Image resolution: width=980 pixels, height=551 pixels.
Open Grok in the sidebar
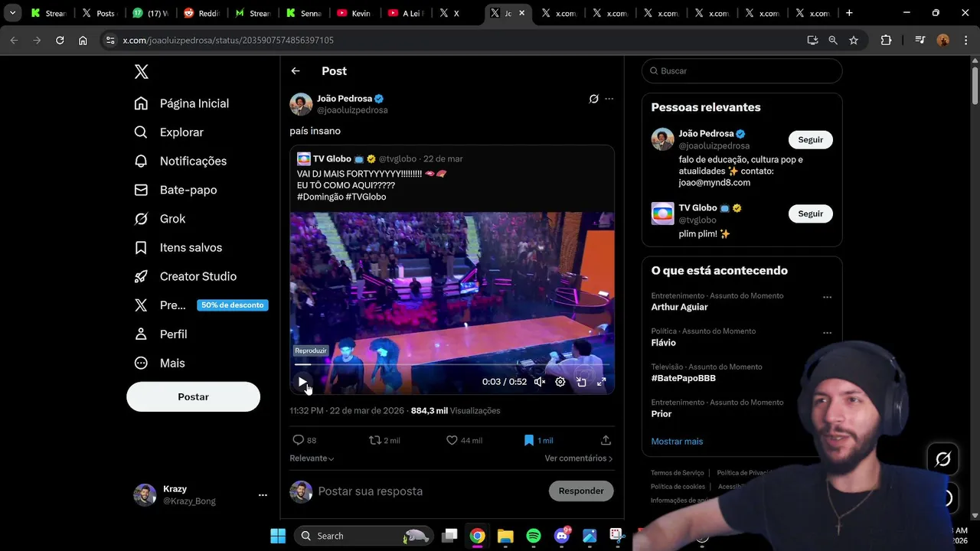pyautogui.click(x=159, y=219)
